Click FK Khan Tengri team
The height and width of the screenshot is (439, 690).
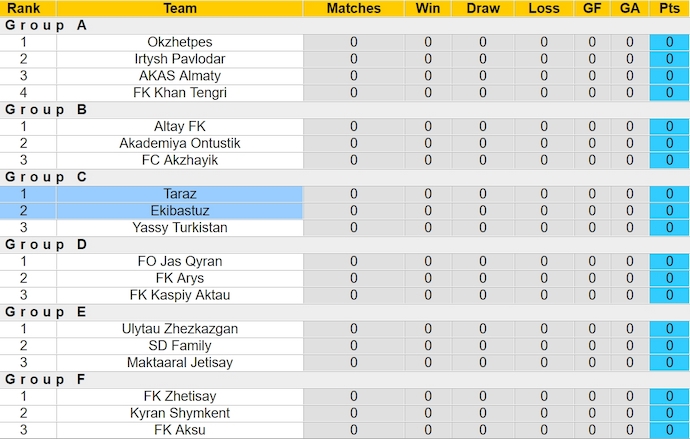click(x=180, y=93)
